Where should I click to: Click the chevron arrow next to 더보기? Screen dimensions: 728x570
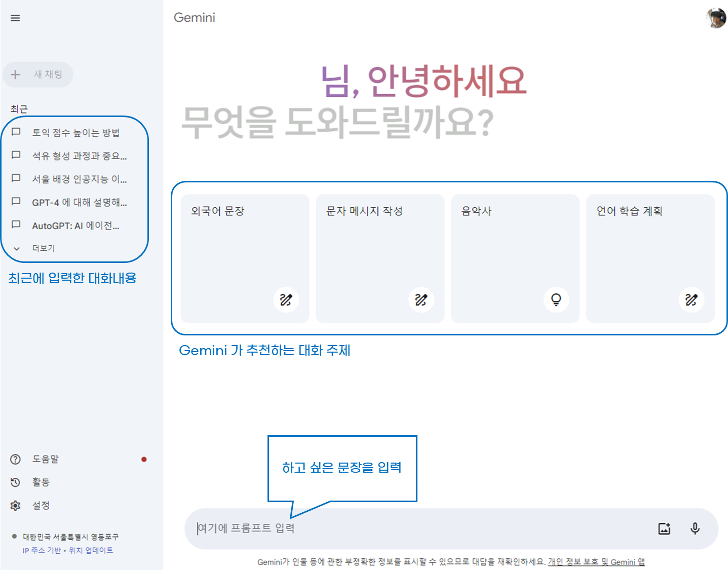tap(17, 249)
